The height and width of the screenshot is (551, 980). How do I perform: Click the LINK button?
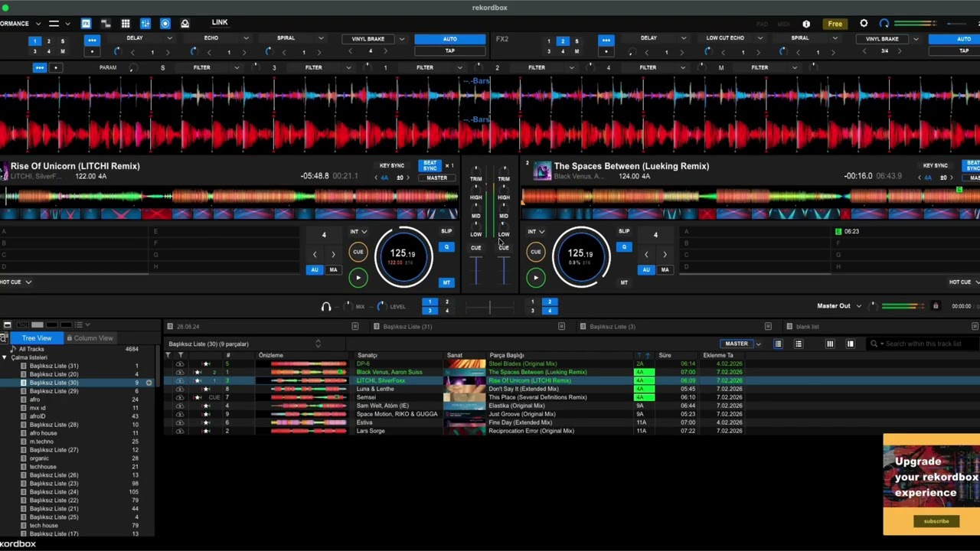pos(220,22)
